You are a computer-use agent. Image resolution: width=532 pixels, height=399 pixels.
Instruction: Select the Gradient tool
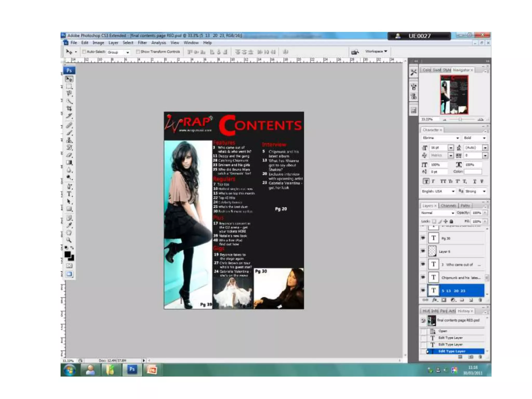coord(69,163)
